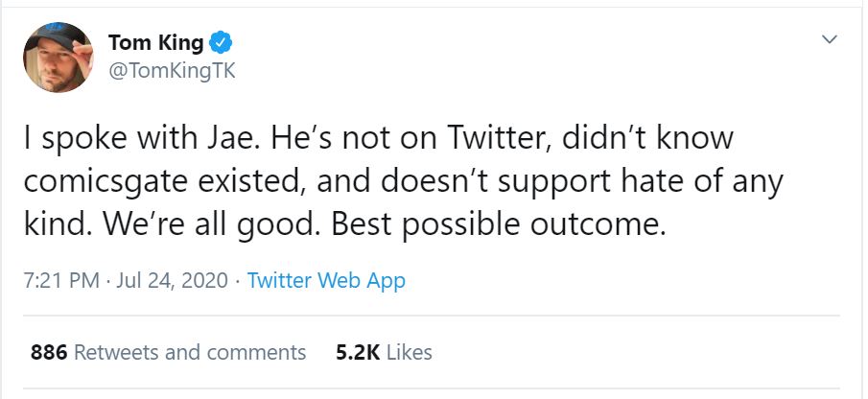View the 5.2K Likes list
Image resolution: width=868 pixels, height=399 pixels.
pos(384,352)
